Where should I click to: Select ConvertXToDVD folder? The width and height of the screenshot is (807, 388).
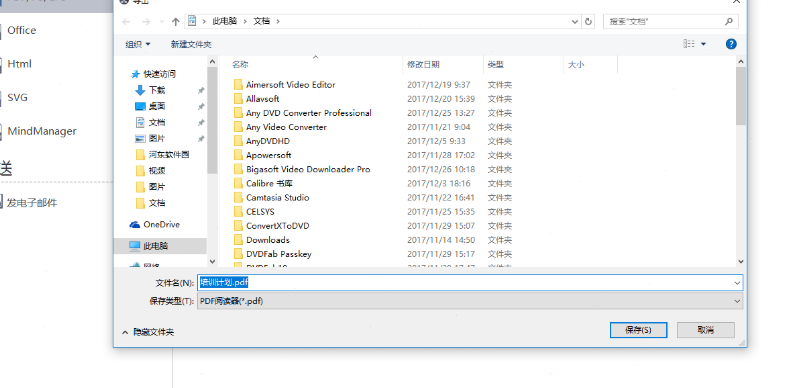[x=277, y=226]
